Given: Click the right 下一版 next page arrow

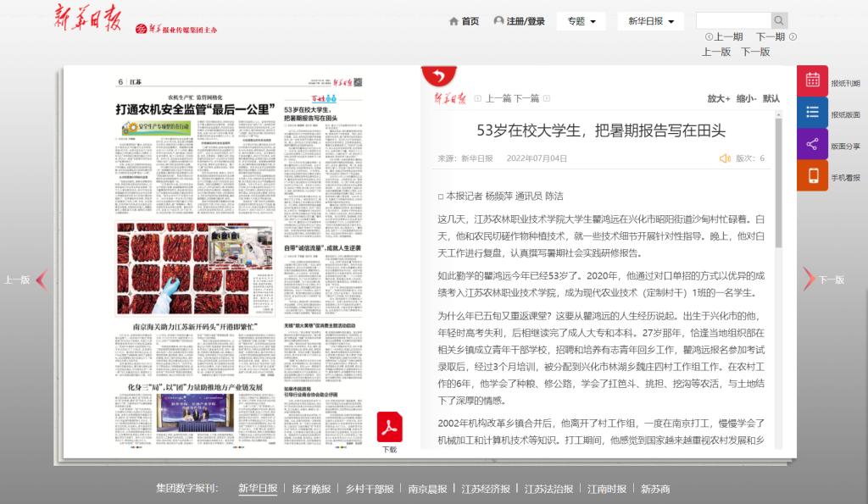Looking at the screenshot, I should click(x=810, y=279).
